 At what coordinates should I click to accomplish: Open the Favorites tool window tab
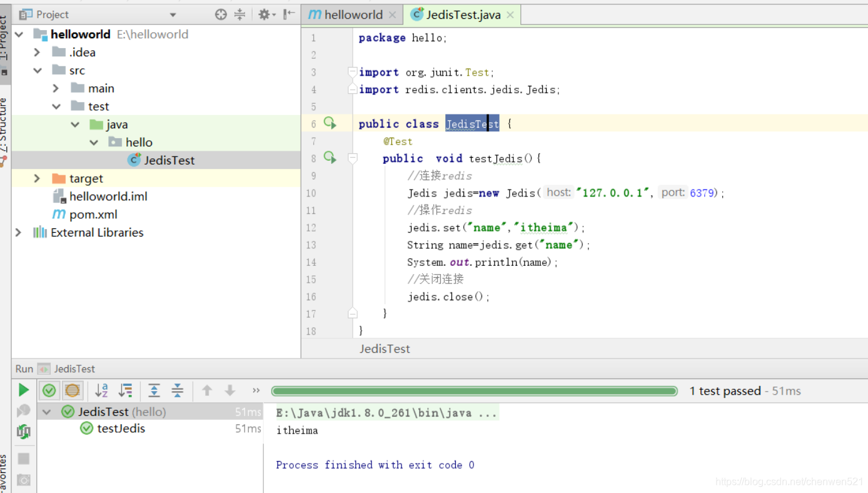(4, 474)
